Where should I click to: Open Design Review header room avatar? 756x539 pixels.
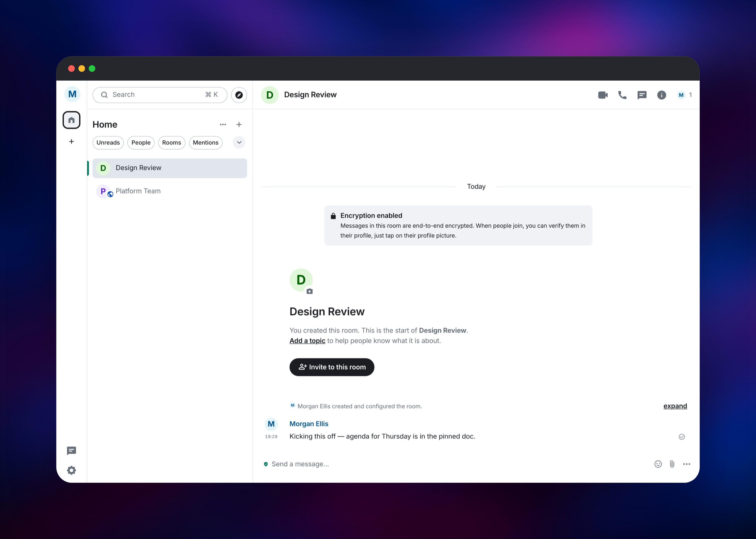click(x=270, y=95)
